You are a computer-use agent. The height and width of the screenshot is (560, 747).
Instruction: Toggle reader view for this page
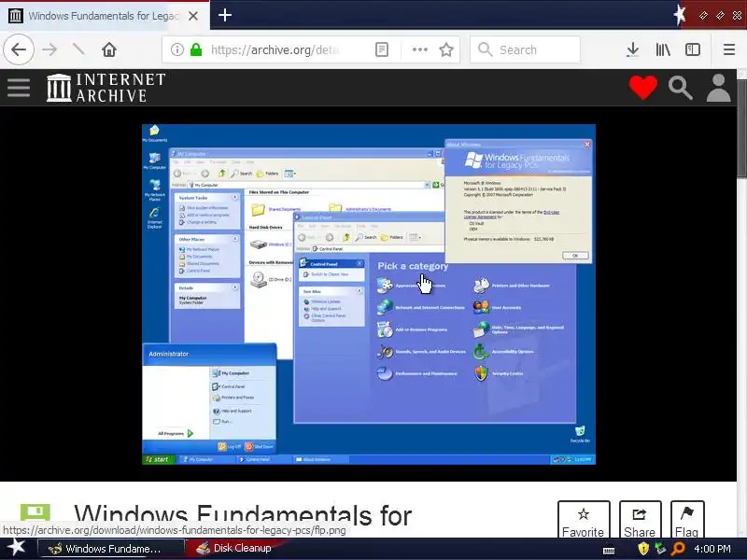click(x=382, y=49)
